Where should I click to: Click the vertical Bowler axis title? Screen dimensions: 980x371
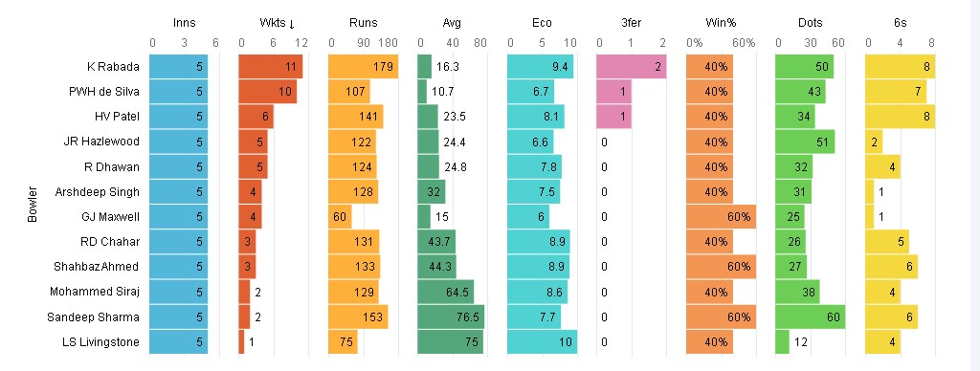[x=32, y=205]
